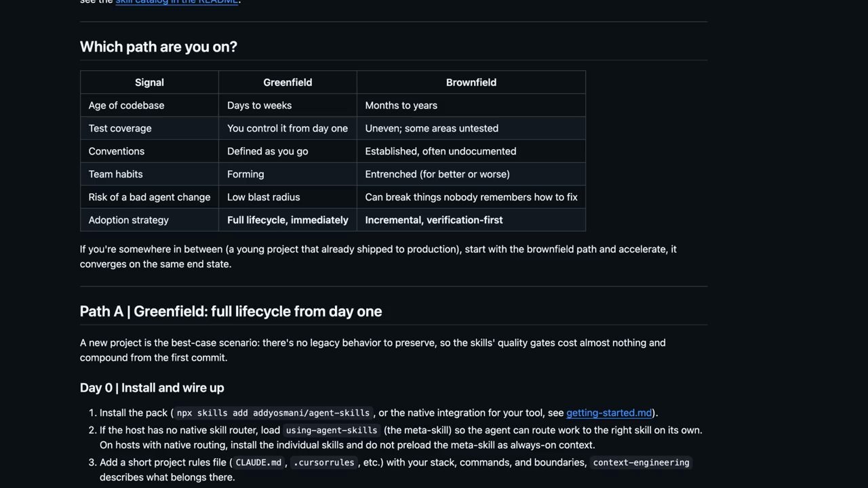Click the .cursorrules inline code
The width and height of the screenshot is (868, 488).
tap(323, 462)
